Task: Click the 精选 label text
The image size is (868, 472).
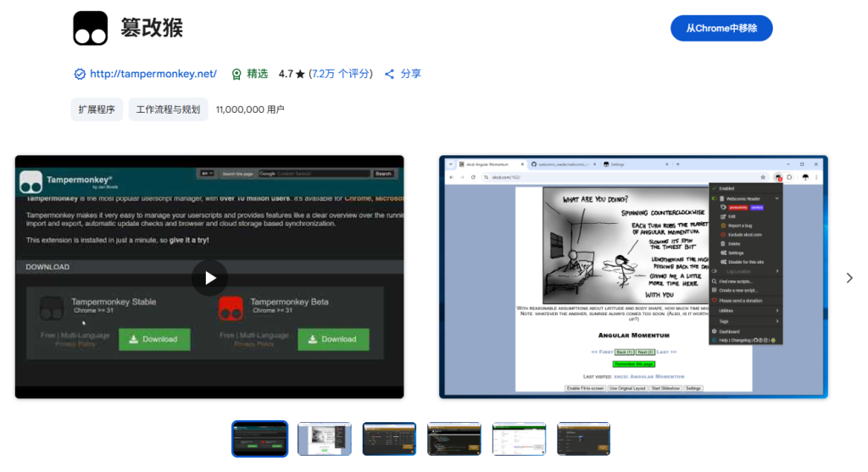Action: click(x=258, y=74)
